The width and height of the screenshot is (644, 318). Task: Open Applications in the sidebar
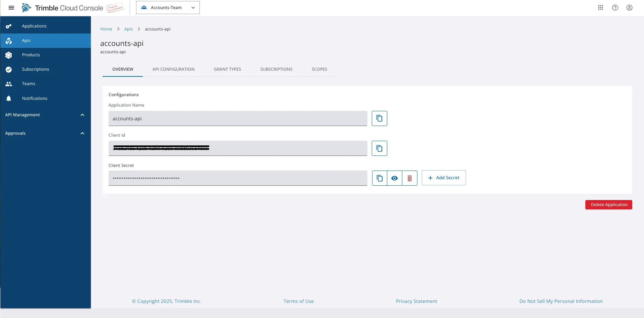click(45, 26)
